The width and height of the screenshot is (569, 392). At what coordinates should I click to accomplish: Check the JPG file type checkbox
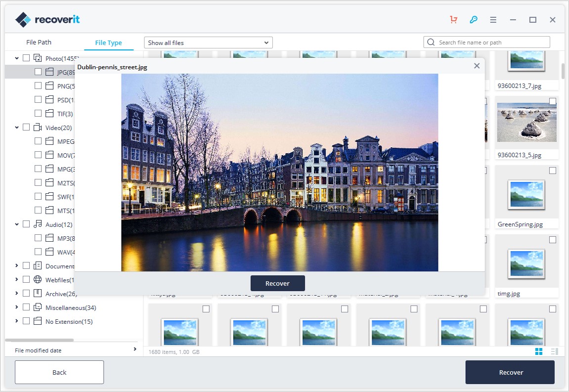tap(38, 72)
